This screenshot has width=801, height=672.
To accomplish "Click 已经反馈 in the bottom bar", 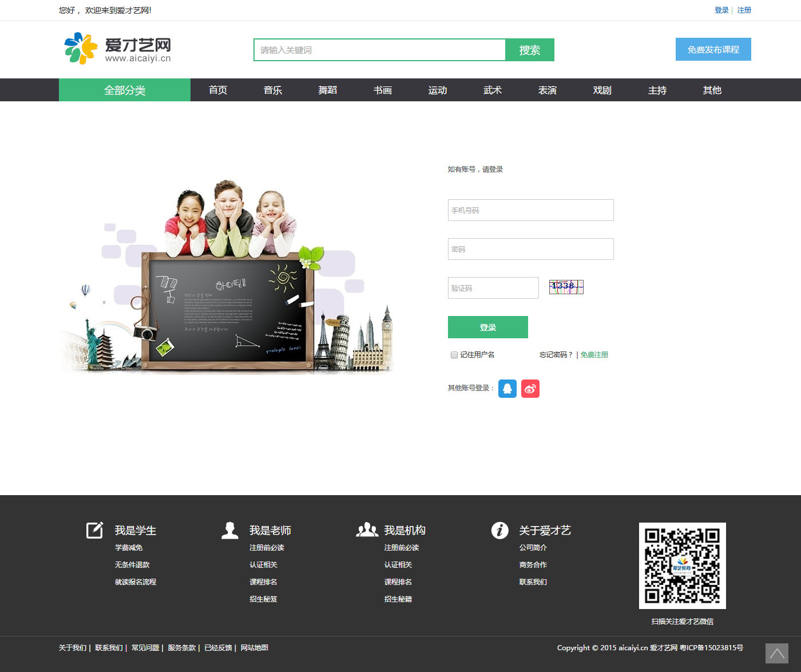I will coord(218,648).
